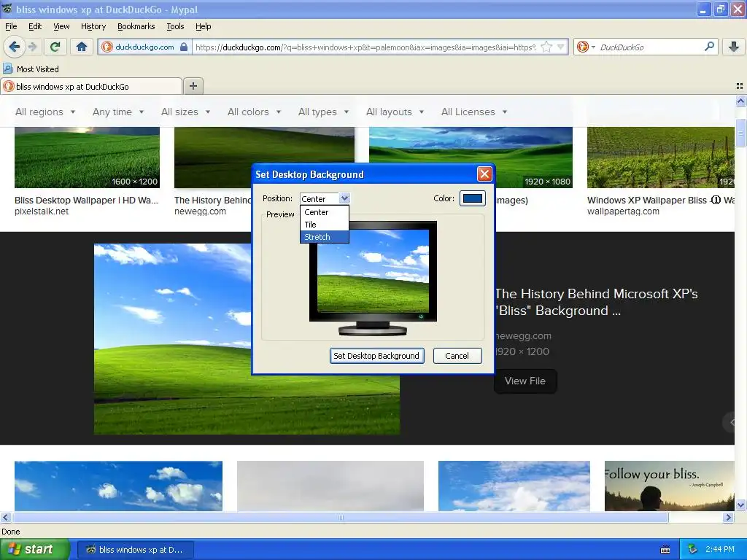Select Center in the Position list

[325, 212]
